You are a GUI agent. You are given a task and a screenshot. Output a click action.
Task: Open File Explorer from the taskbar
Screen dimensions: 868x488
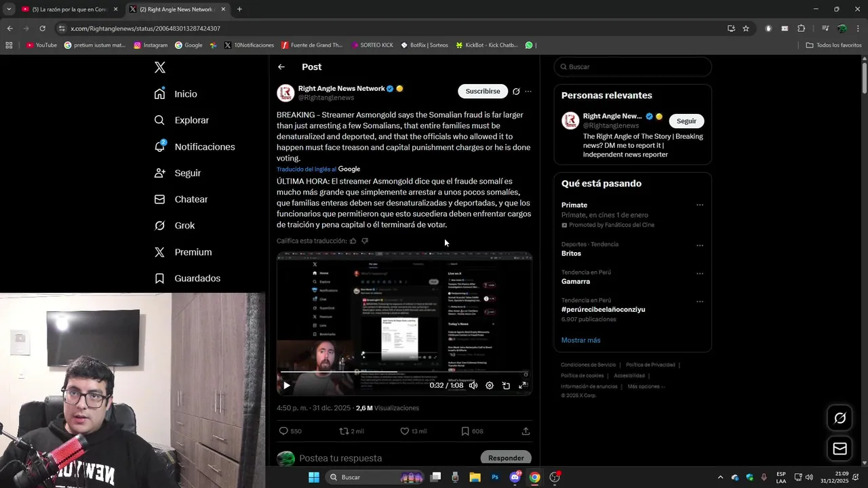click(475, 477)
